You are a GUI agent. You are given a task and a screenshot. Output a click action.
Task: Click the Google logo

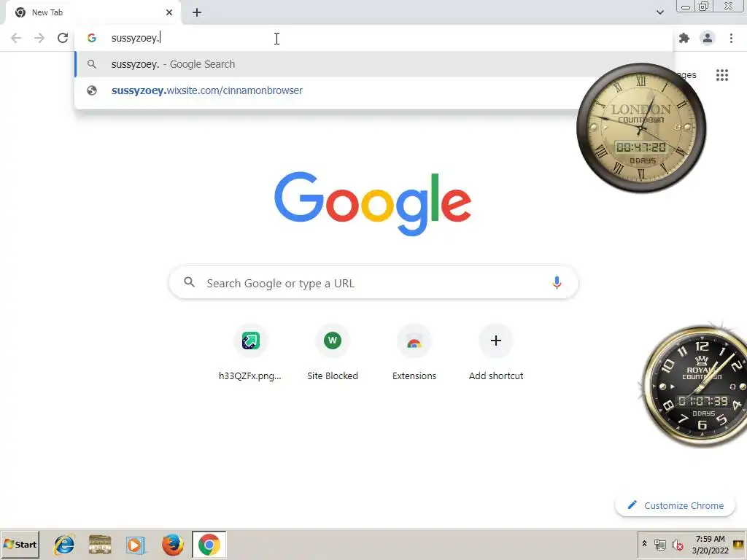tap(373, 203)
